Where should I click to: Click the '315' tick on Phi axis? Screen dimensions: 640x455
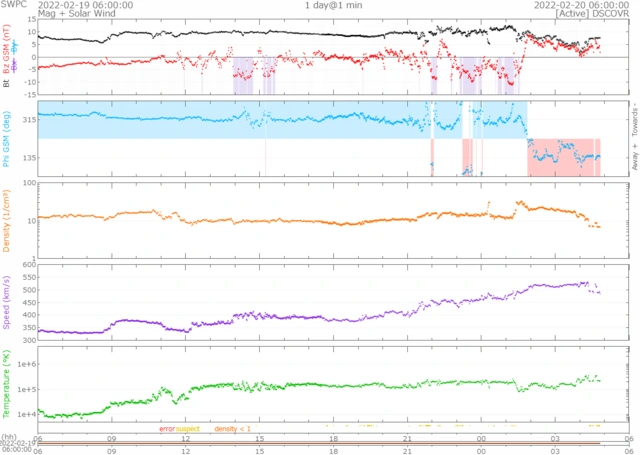tap(29, 120)
